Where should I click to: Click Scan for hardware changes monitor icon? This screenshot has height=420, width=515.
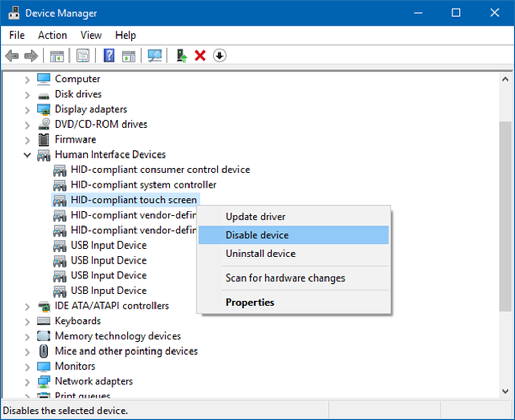pyautogui.click(x=154, y=56)
